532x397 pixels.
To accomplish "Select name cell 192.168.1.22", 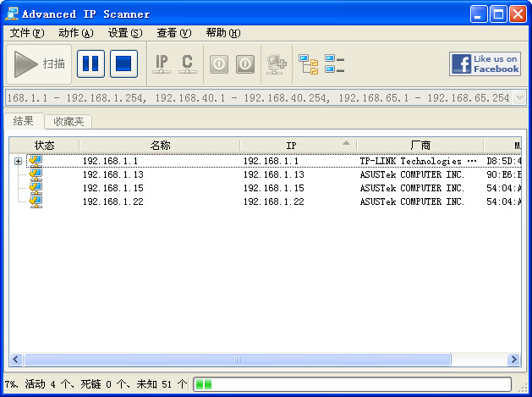I will tap(113, 201).
